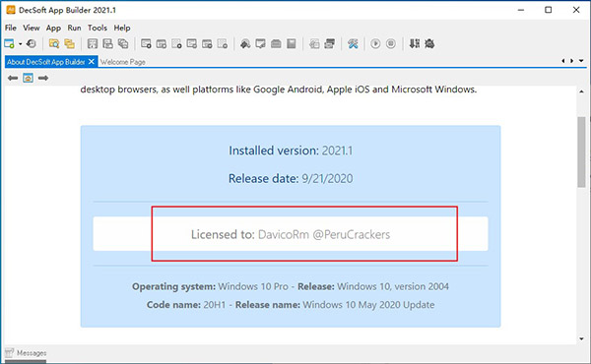Open dropdown arrow beside new app icon
The height and width of the screenshot is (364, 591).
(x=21, y=43)
